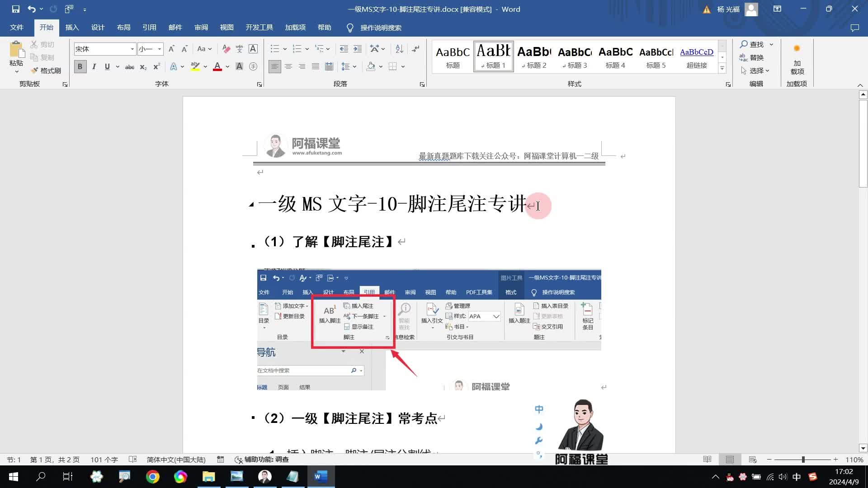Expand the styles gallery more button
Screen dimensions: 868x488
722,68
